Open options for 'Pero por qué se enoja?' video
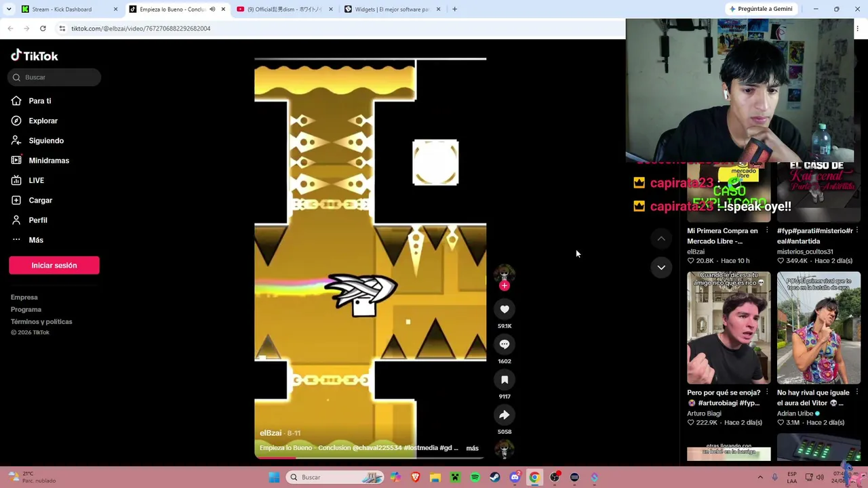Image resolution: width=868 pixels, height=488 pixels. 767,392
